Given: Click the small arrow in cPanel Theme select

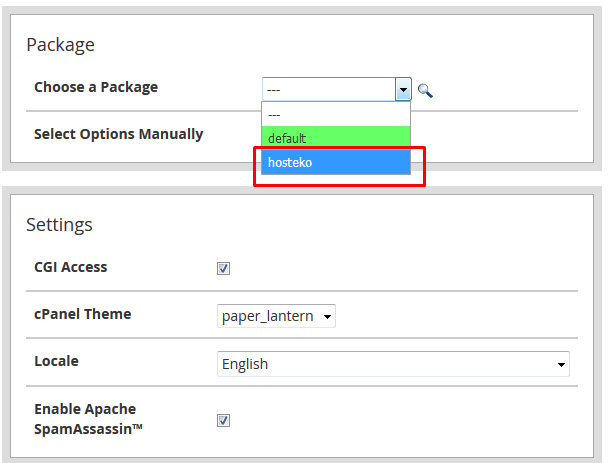Looking at the screenshot, I should (327, 317).
